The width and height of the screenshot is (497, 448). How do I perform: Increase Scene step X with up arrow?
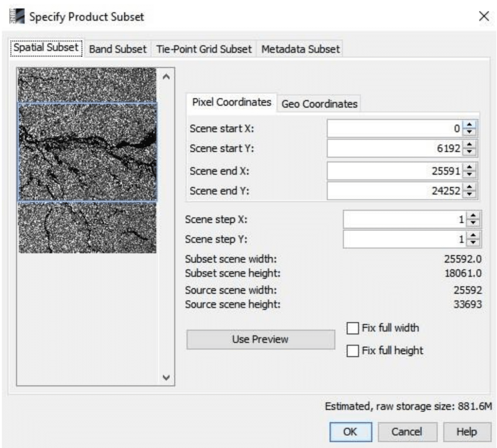[x=473, y=215]
